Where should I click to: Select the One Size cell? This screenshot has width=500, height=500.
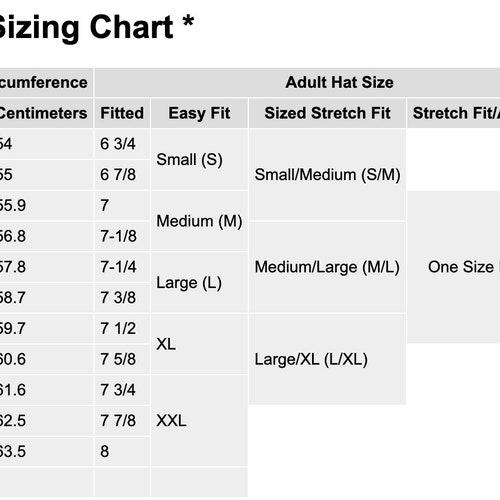pyautogui.click(x=454, y=267)
